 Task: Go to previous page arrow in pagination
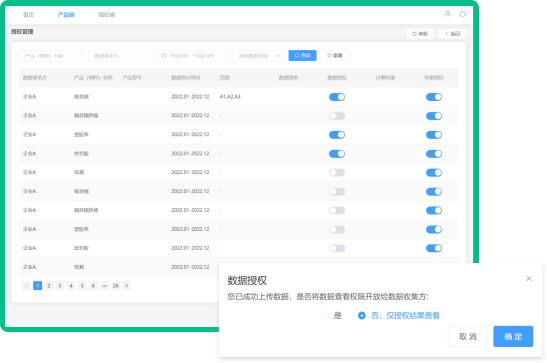coord(26,286)
